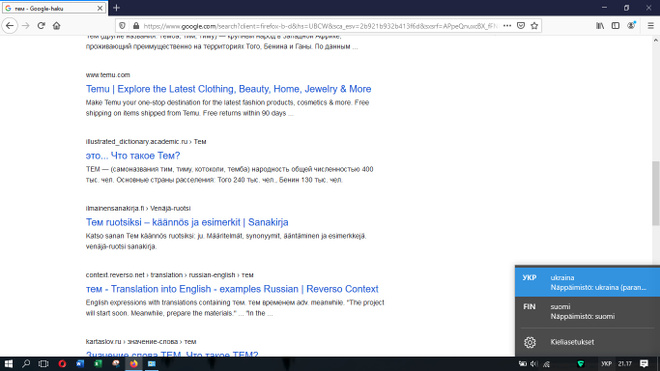
Task: Open the Firefox home page
Action: [56, 26]
